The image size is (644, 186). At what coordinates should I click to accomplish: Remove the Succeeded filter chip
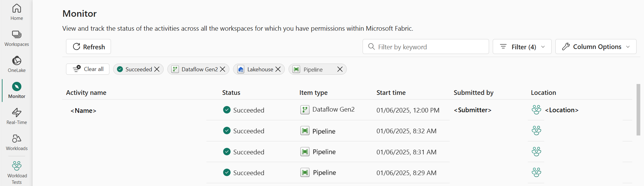(x=157, y=69)
